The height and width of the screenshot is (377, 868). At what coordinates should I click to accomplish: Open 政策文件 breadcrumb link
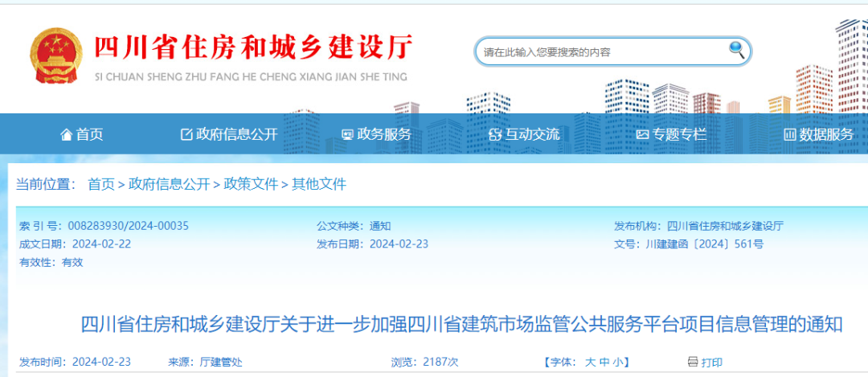251,184
